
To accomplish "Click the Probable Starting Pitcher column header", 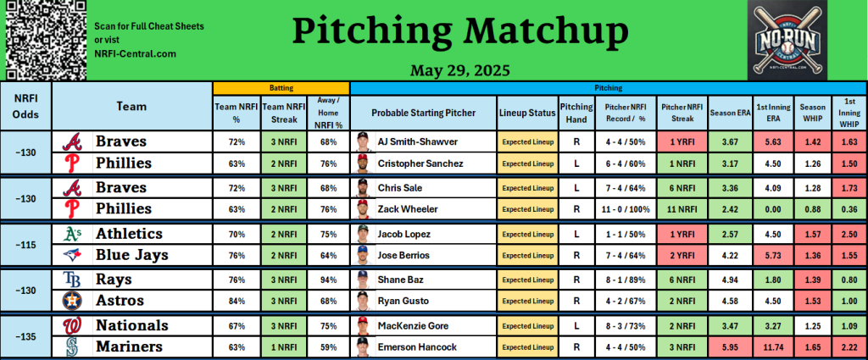I will click(x=424, y=113).
